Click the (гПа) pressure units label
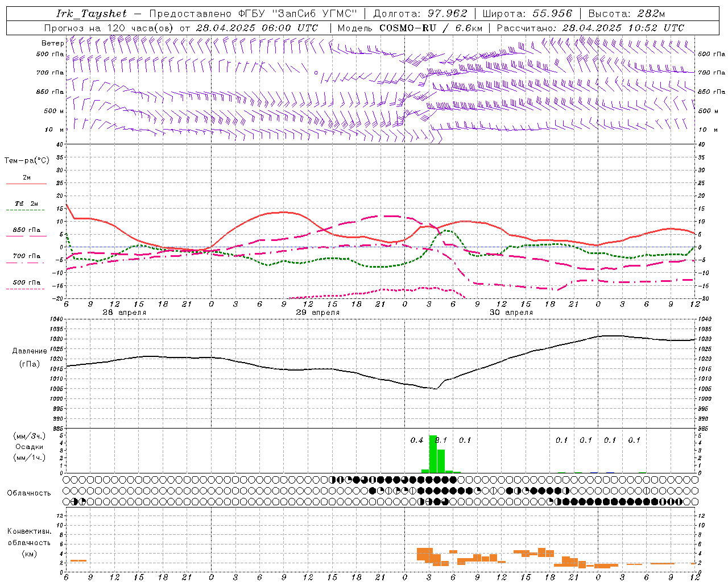Screen dimensions: 728x582 (30, 364)
